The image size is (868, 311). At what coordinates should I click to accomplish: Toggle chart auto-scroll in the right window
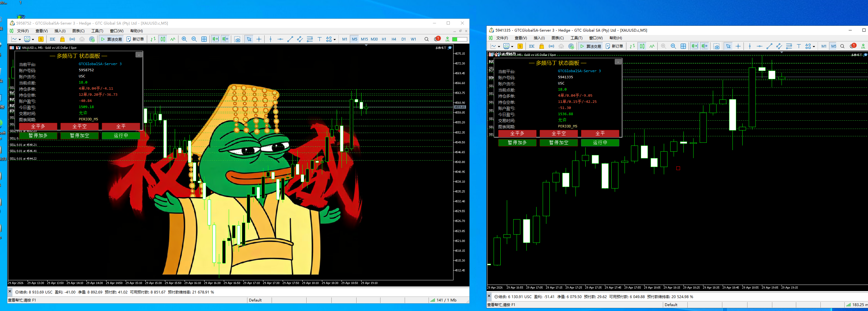click(x=694, y=46)
